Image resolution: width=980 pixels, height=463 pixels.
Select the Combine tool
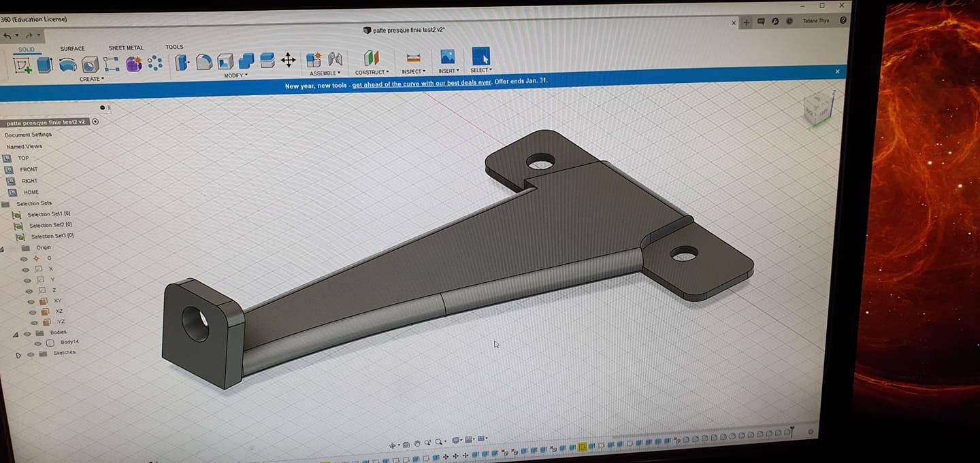click(x=246, y=61)
